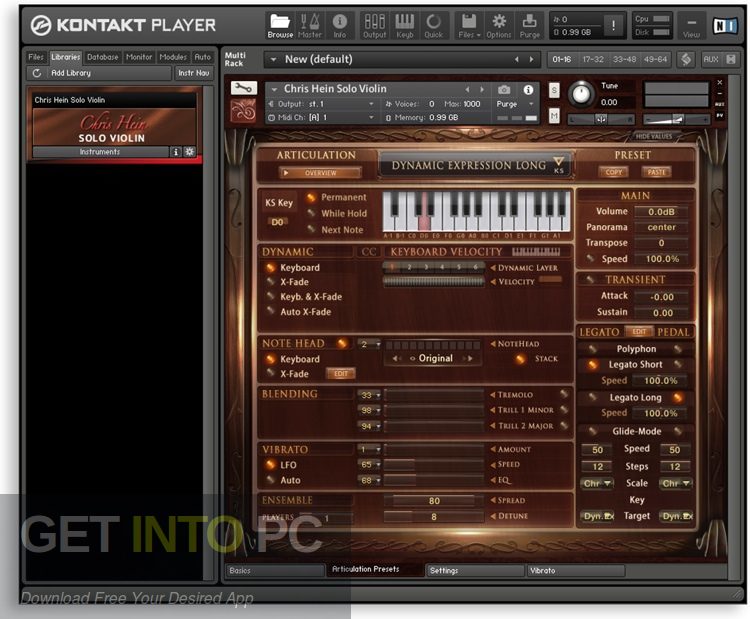Toggle the AUX sends button
750x619 pixels.
[x=711, y=59]
